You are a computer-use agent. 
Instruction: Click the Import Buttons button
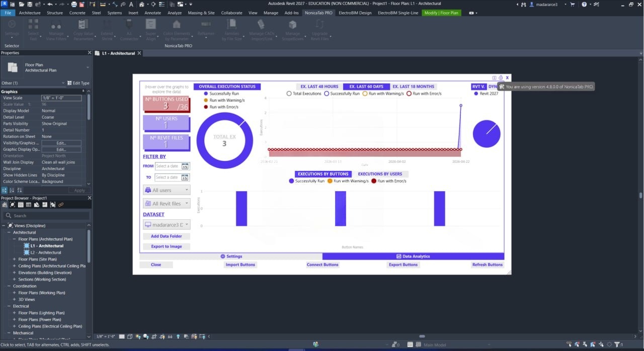(x=240, y=265)
